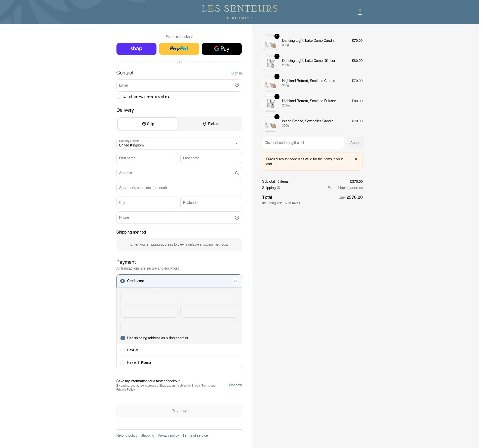Pay with Google Pay express checkout
The height and width of the screenshot is (448, 483).
point(222,49)
